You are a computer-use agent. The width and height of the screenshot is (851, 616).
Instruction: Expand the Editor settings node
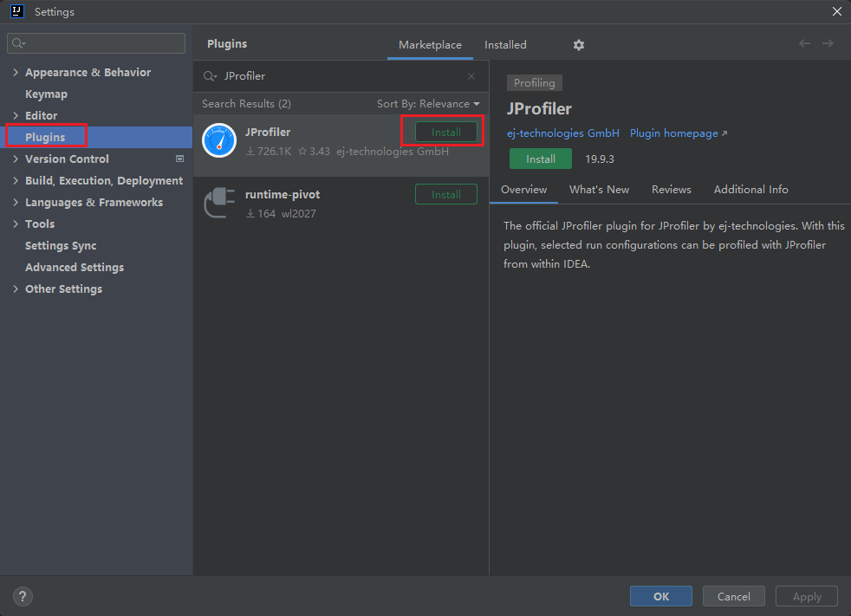pyautogui.click(x=16, y=115)
